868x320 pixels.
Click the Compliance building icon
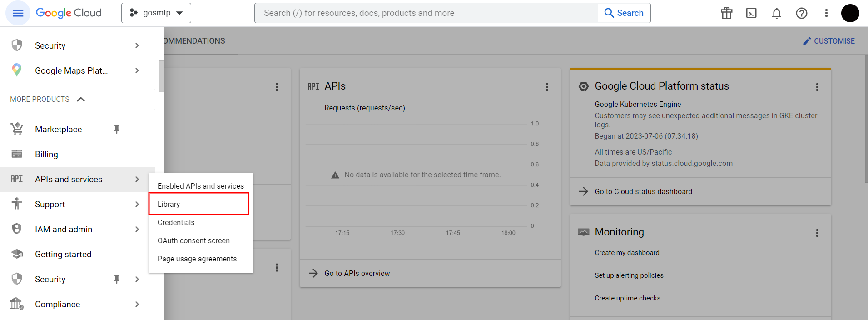(17, 304)
